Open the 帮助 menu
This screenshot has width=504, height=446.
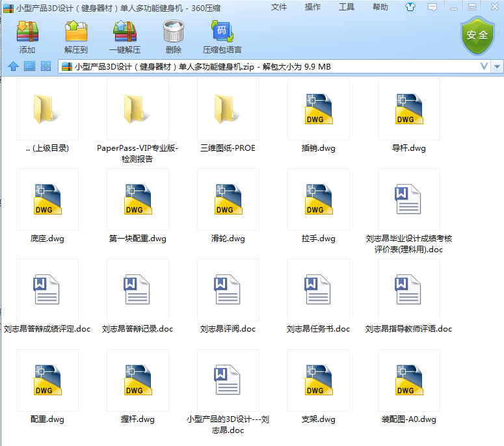tap(380, 7)
